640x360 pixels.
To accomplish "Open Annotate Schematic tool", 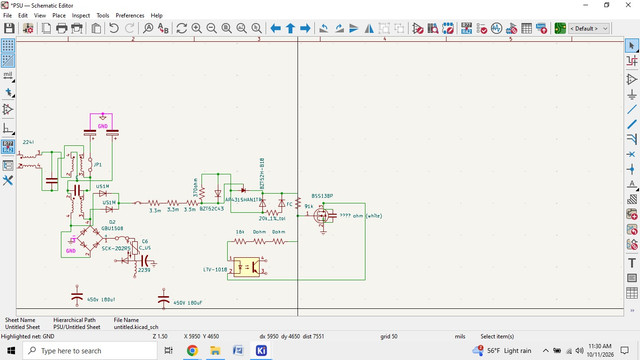I will point(467,28).
